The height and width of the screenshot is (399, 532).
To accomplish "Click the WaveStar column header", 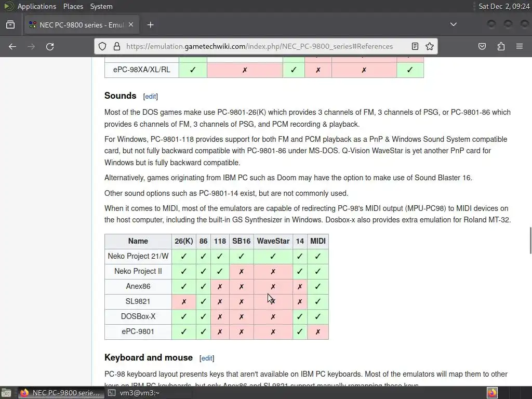I will pos(273,241).
